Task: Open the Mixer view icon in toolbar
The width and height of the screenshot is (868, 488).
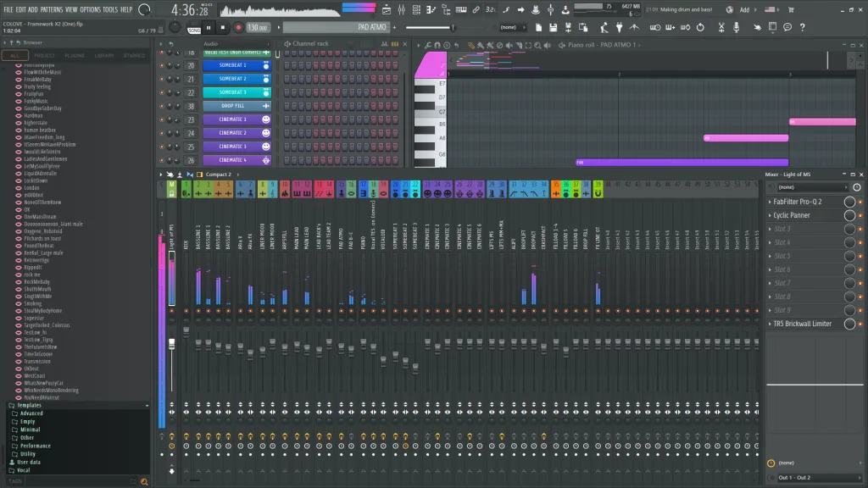Action: (x=401, y=9)
